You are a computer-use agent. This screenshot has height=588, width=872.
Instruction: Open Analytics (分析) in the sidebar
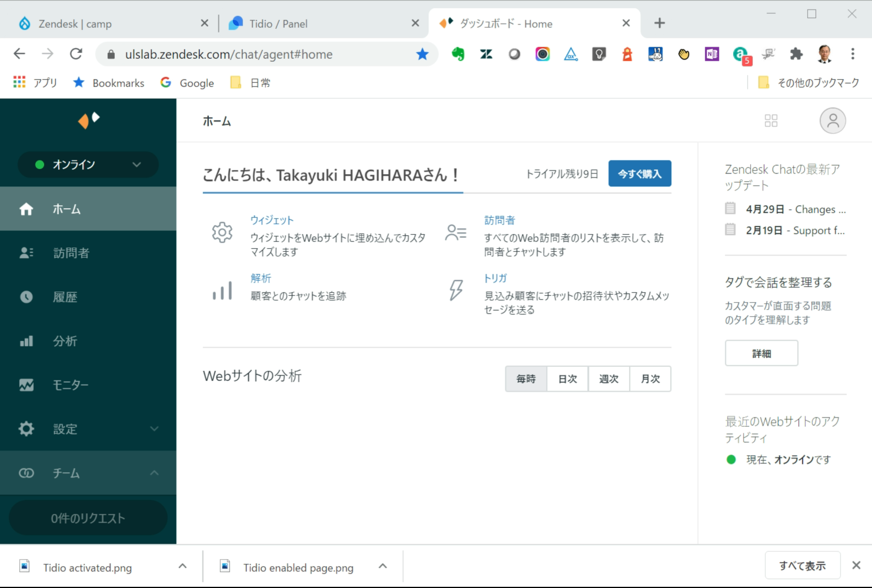tap(88, 341)
